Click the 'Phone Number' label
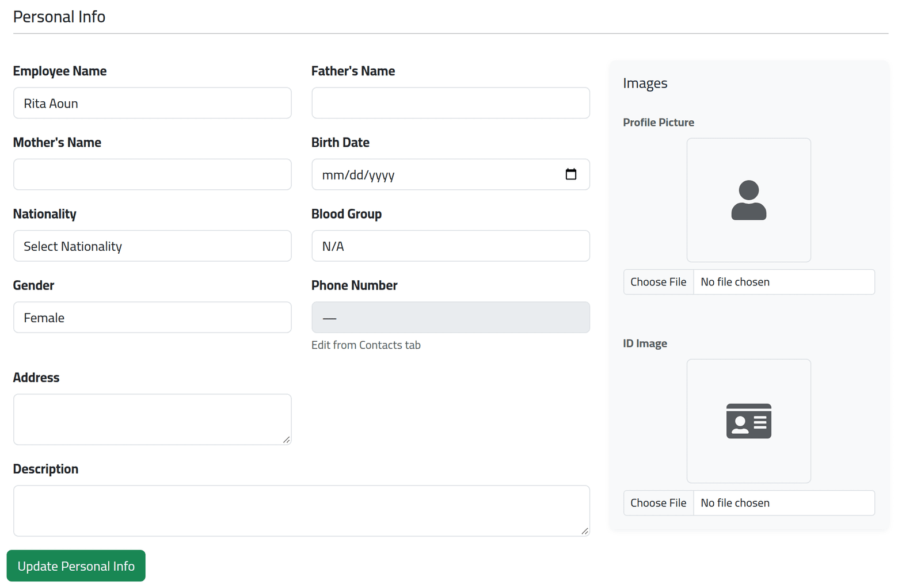Screen dimensions: 921x588 click(x=355, y=285)
